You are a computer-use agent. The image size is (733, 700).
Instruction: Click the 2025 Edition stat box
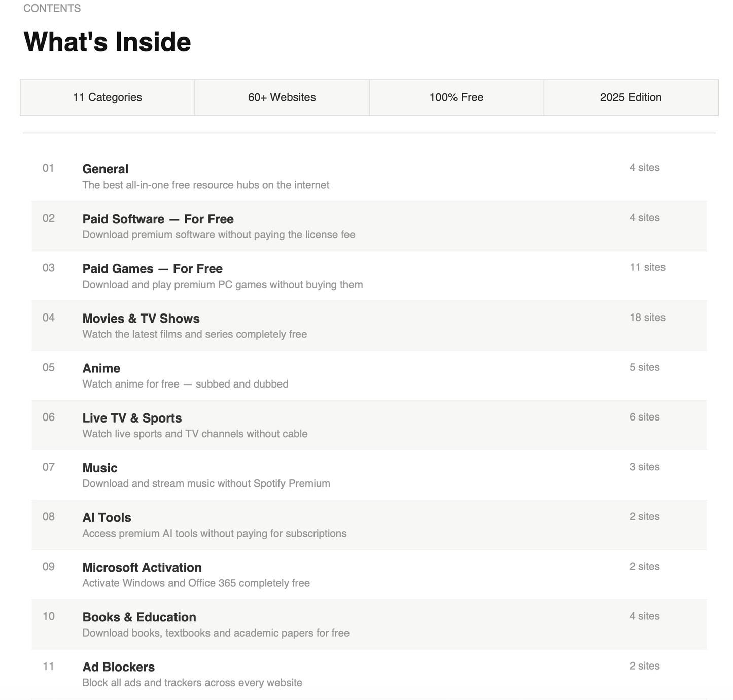coord(631,97)
